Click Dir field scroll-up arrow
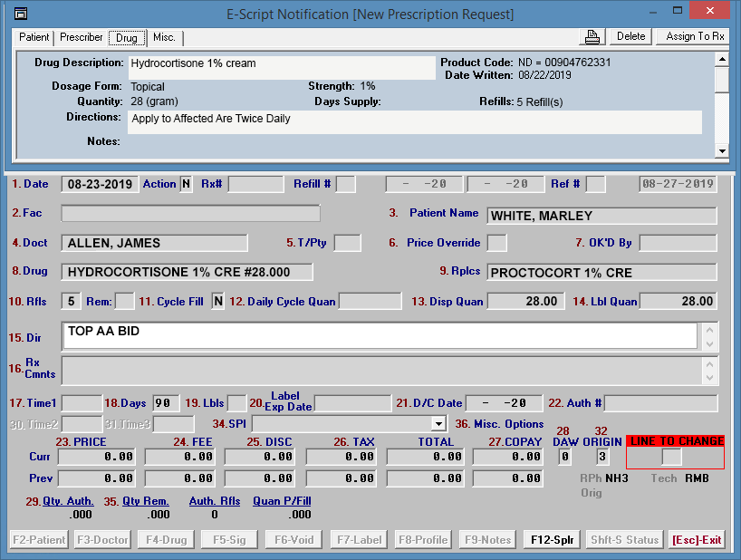This screenshot has height=560, width=741. point(709,329)
